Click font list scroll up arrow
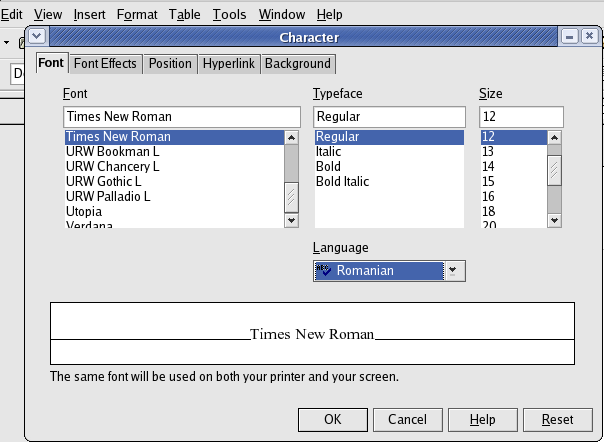 292,138
